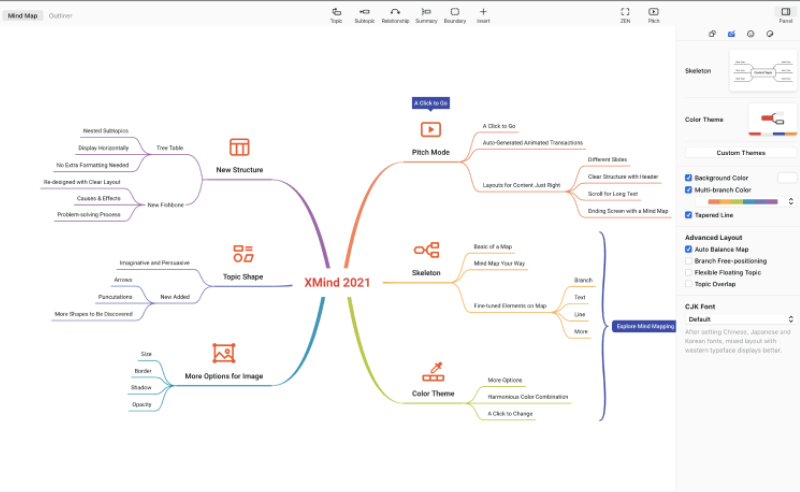Select the Pitch Mode topic text
The height and width of the screenshot is (492, 800).
(x=431, y=152)
